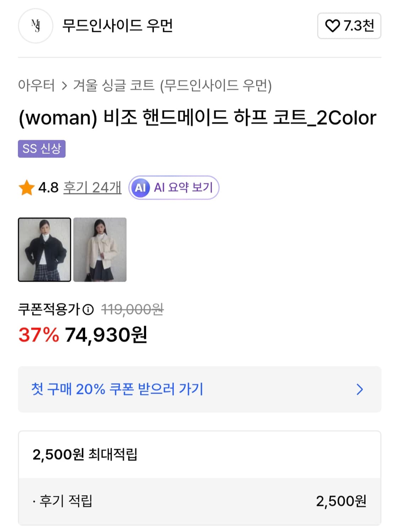Select the SS 신상 badge
Screen dimensions: 399x532
(42, 149)
